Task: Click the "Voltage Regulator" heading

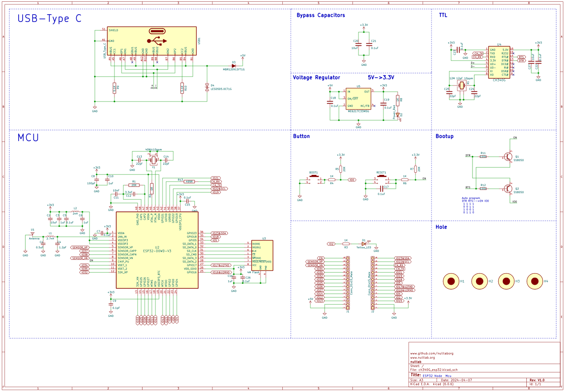Action: point(317,77)
